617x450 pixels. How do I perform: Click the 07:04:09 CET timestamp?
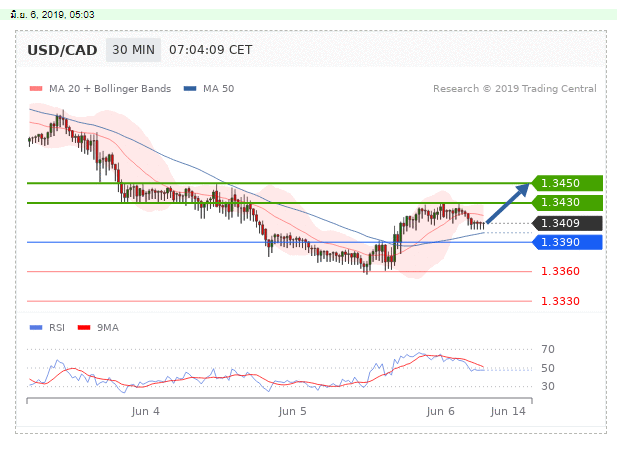click(211, 50)
